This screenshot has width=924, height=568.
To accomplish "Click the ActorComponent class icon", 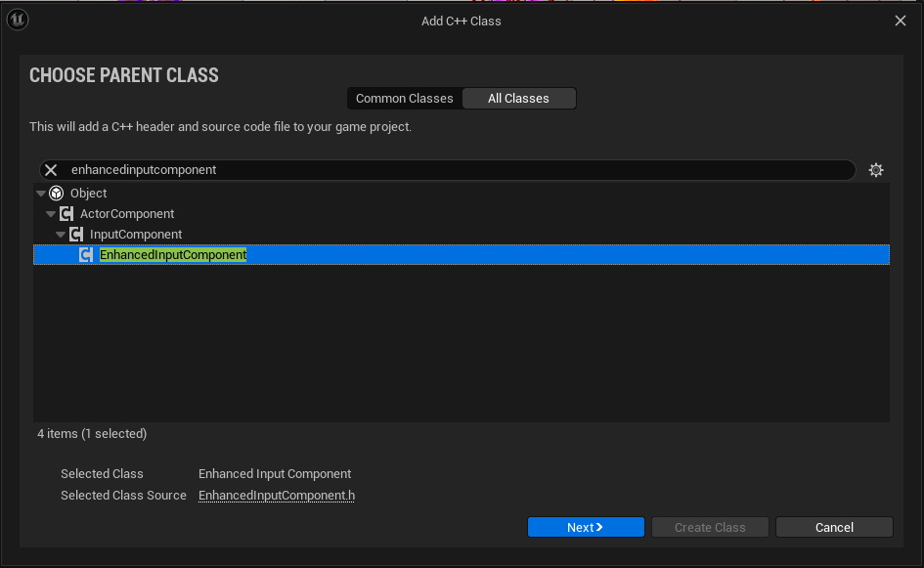I will point(66,213).
